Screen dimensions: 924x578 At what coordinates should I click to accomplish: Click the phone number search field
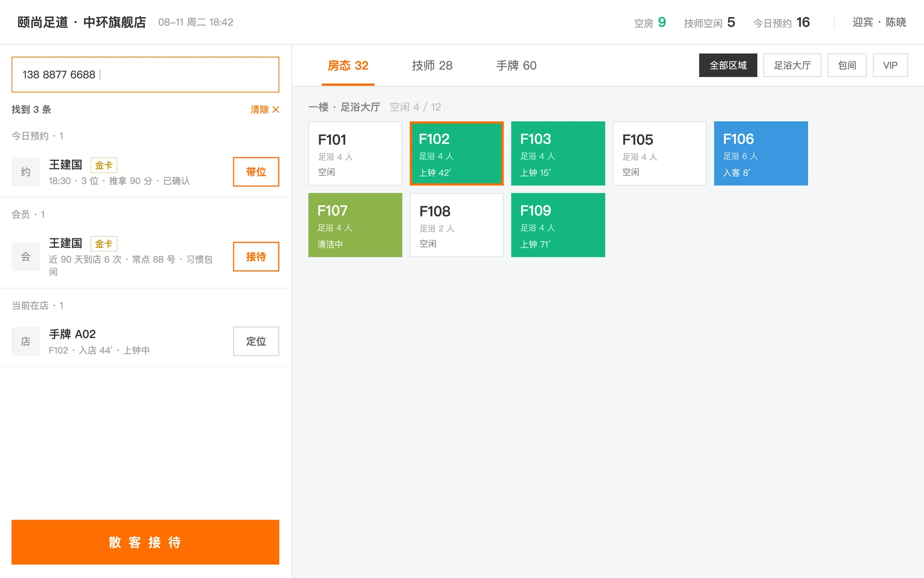(146, 74)
